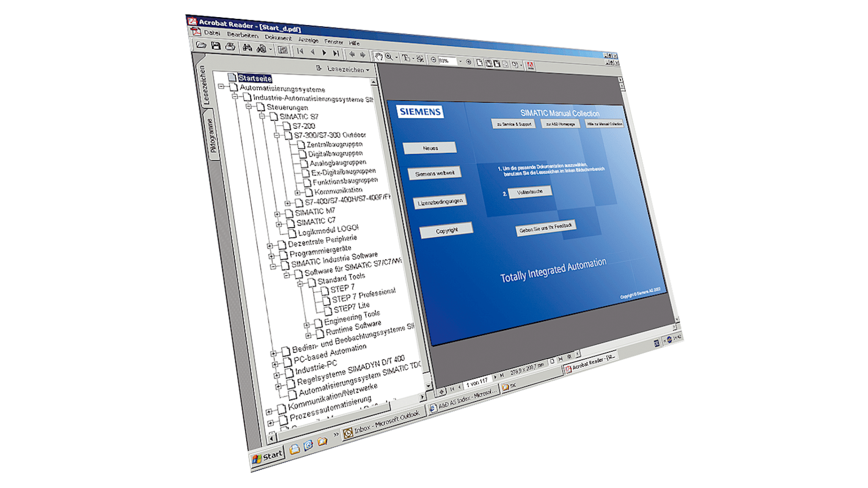Select the Startseite bookmark
Image resolution: width=868 pixels, height=488 pixels.
pyautogui.click(x=256, y=78)
